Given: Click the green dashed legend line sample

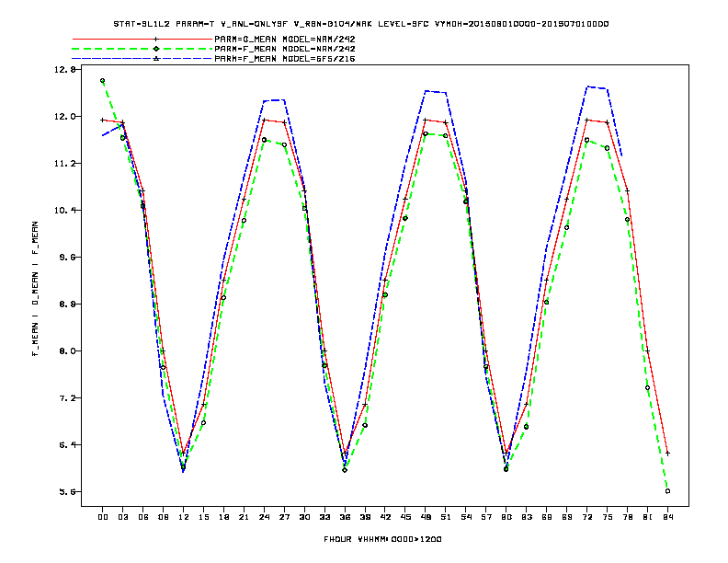Looking at the screenshot, I should pyautogui.click(x=142, y=49).
